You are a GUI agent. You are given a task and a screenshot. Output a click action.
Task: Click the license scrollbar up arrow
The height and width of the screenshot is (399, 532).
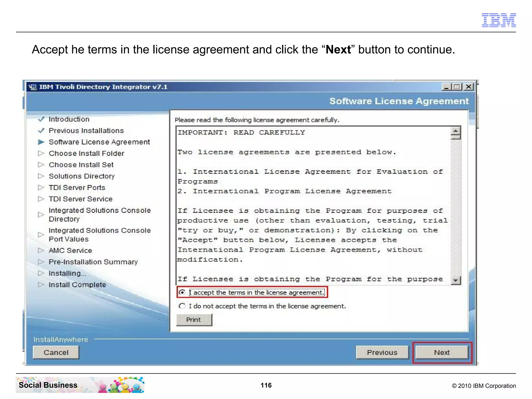tap(456, 131)
